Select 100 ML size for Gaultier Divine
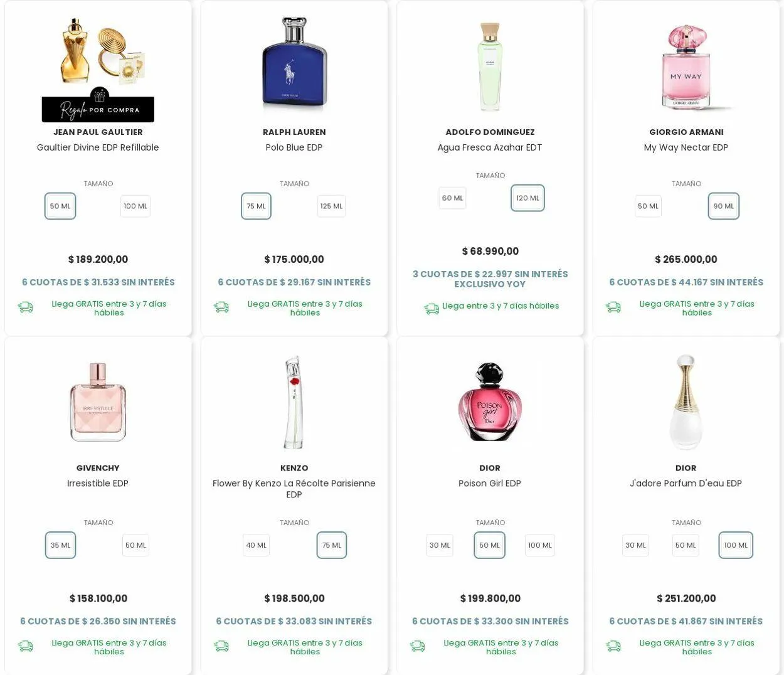Screen dimensions: 784x675 click(x=135, y=206)
